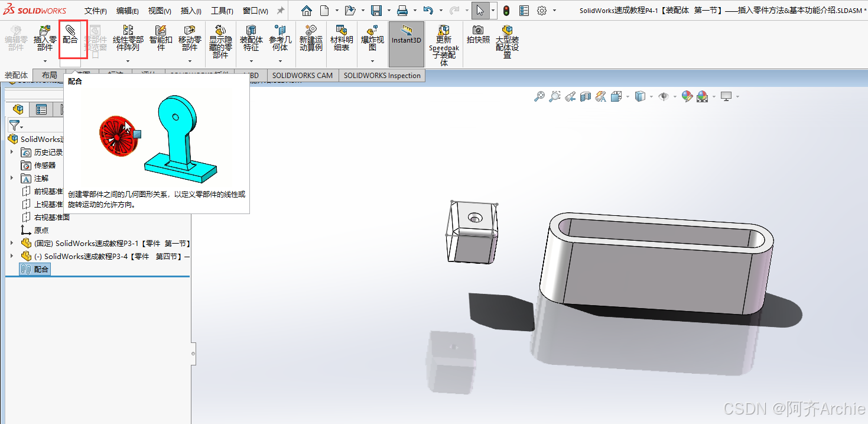
Task: Open the View (视图) menu
Action: coord(160,11)
